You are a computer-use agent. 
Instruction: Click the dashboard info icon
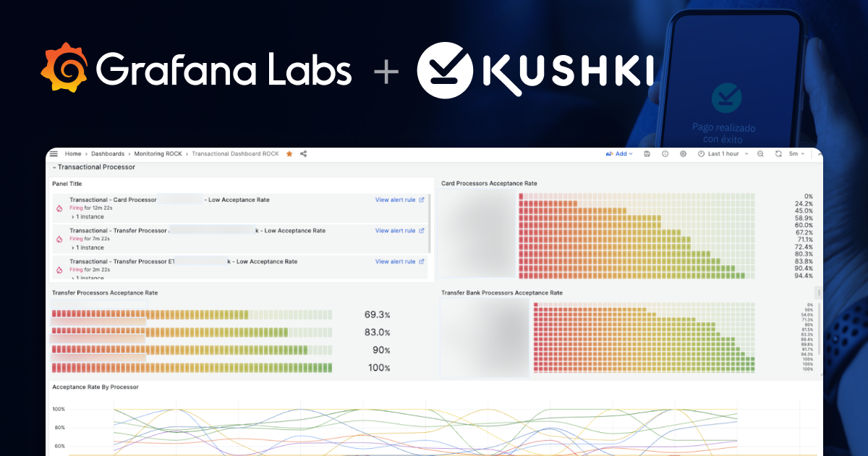pyautogui.click(x=665, y=153)
